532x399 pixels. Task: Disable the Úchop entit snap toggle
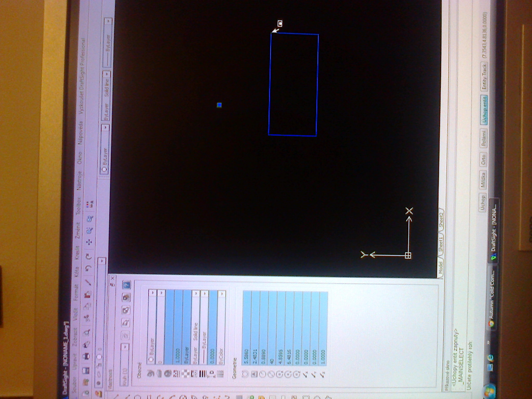(x=484, y=110)
